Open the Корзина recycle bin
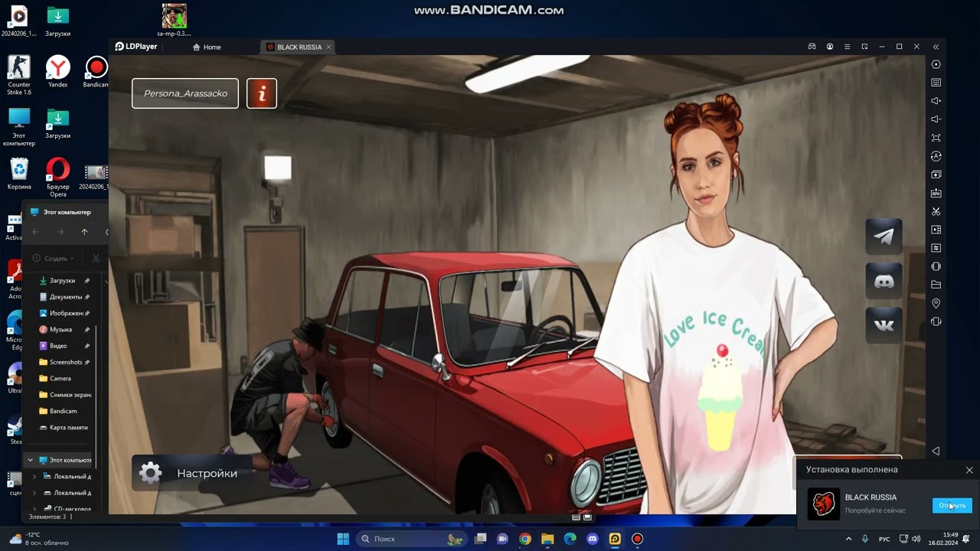This screenshot has height=551, width=980. tap(19, 174)
